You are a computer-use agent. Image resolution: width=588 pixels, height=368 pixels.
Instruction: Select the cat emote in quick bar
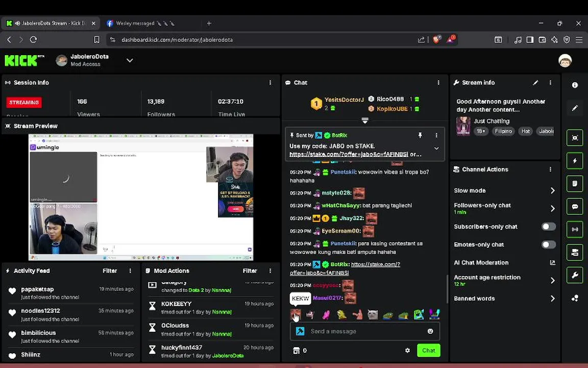[x=373, y=314]
